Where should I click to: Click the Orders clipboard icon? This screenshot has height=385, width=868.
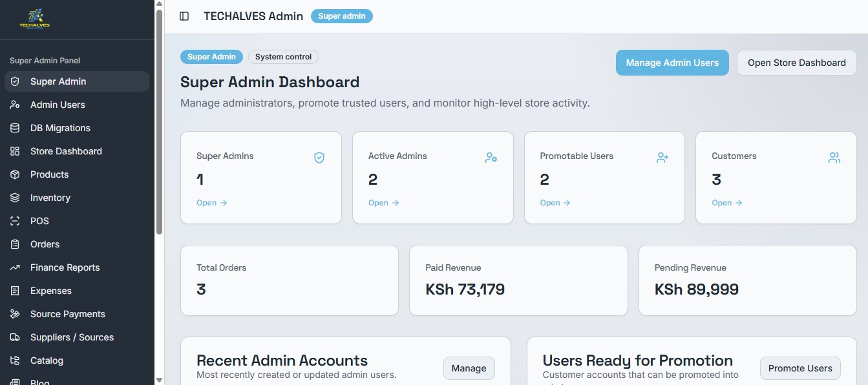[15, 244]
